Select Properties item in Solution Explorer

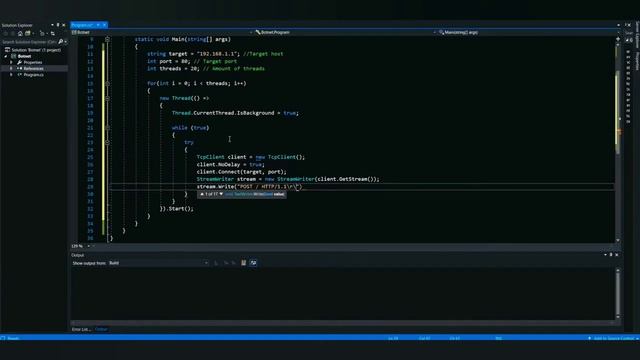coord(33,62)
